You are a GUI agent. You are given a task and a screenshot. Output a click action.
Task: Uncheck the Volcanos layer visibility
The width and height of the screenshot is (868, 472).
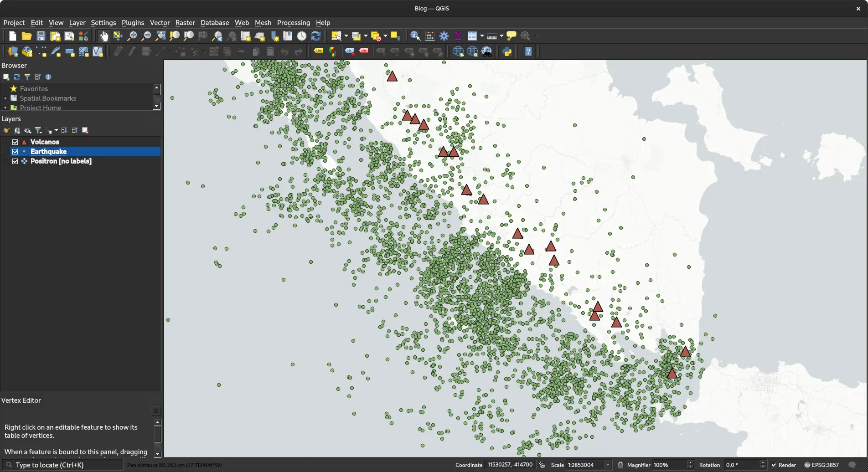point(15,142)
